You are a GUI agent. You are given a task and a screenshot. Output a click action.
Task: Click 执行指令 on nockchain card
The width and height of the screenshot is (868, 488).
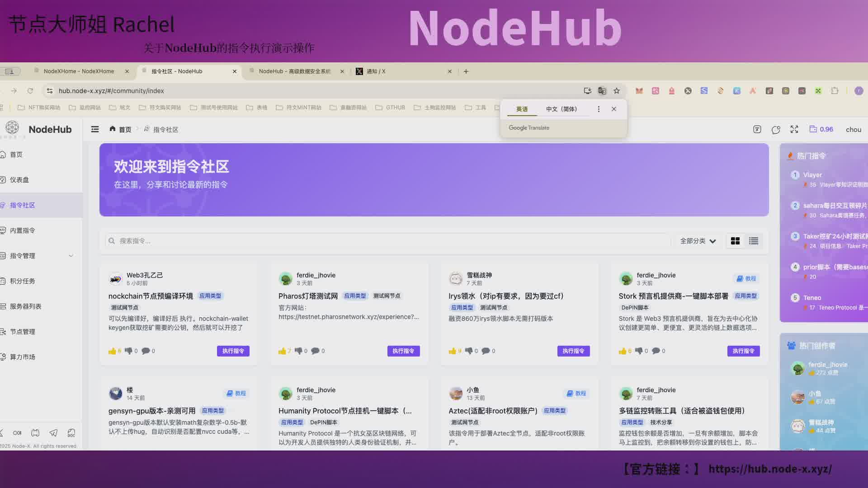point(233,351)
